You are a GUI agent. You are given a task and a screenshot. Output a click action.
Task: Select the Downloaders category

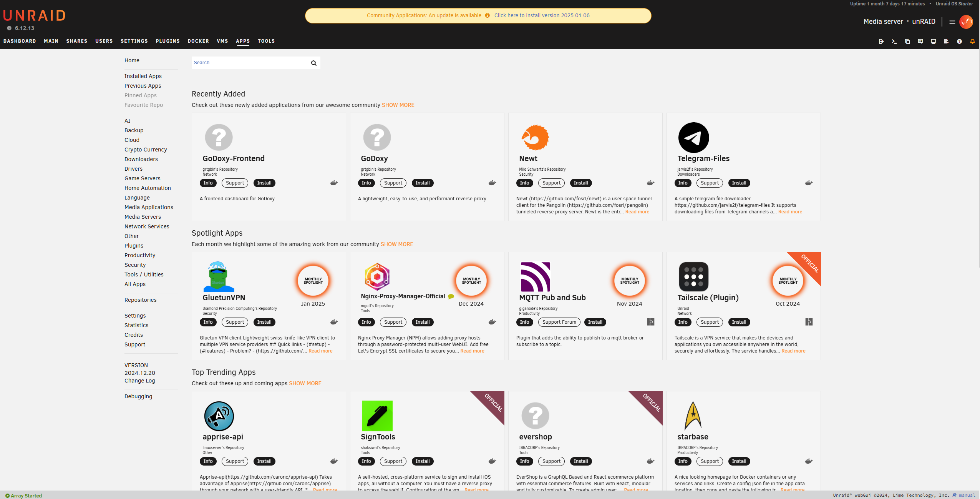[141, 159]
